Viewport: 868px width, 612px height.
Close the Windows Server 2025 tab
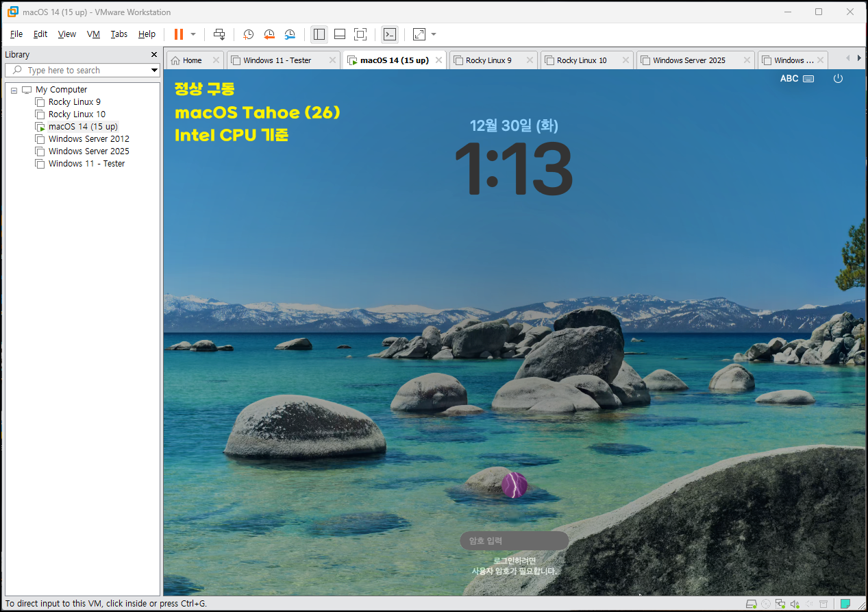pos(747,60)
